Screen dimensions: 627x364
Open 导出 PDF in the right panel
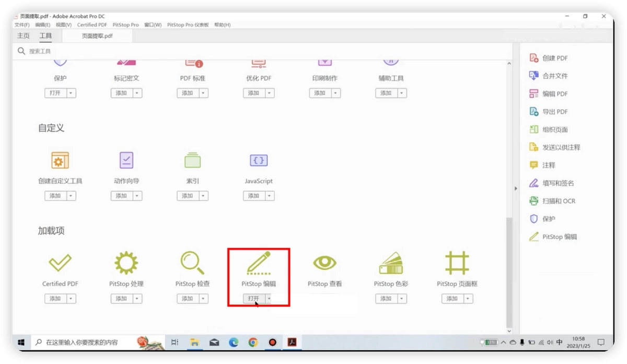tap(549, 111)
